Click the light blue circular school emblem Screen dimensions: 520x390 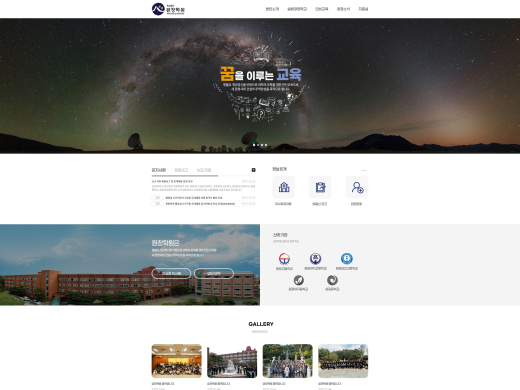point(347,258)
